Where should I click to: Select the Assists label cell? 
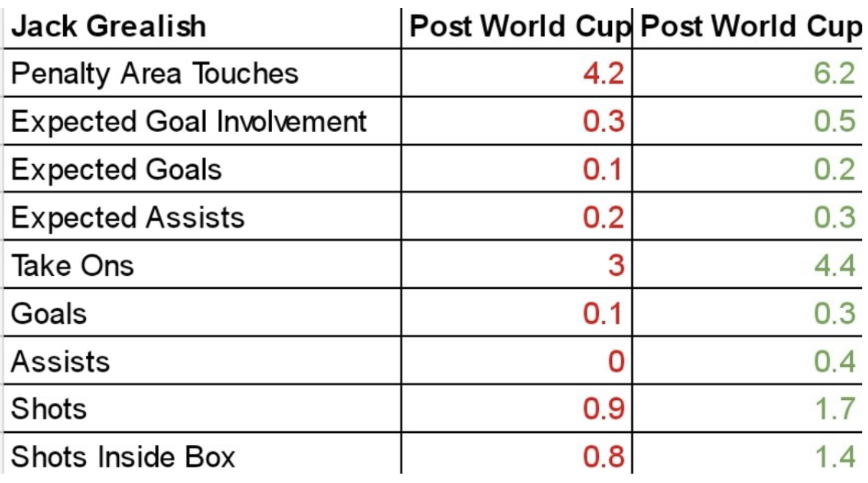[x=202, y=360]
